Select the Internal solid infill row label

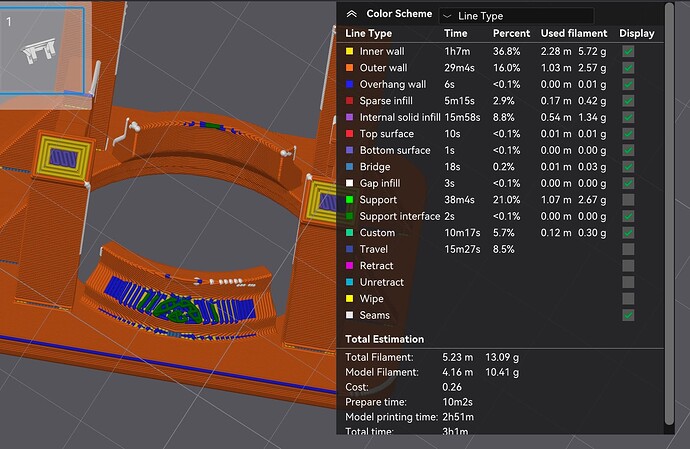pos(400,117)
